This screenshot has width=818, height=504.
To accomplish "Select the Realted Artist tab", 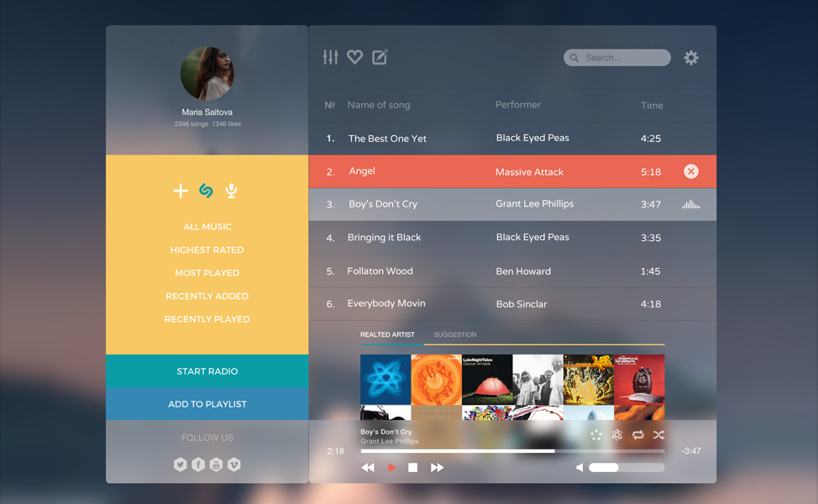I will pos(387,334).
